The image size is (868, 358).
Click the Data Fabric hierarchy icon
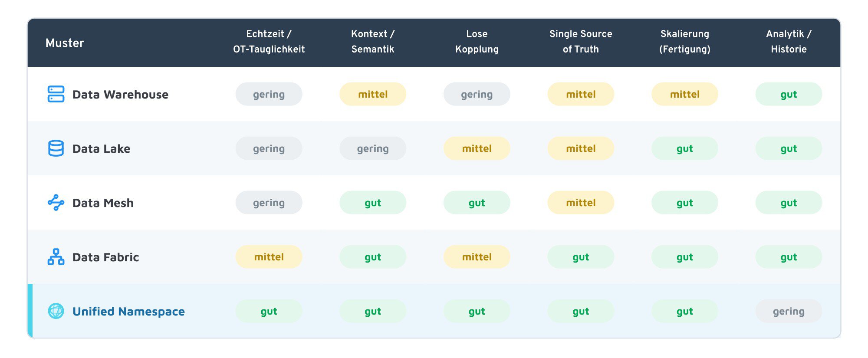56,257
